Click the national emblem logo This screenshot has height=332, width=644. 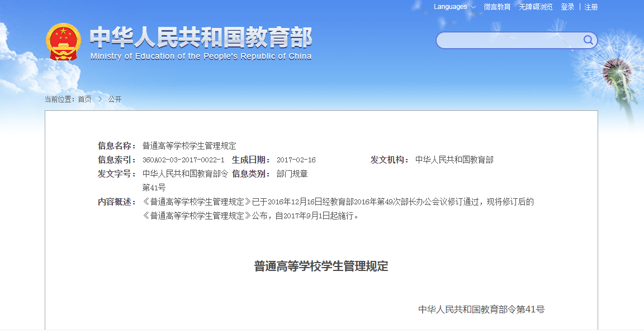tap(63, 42)
